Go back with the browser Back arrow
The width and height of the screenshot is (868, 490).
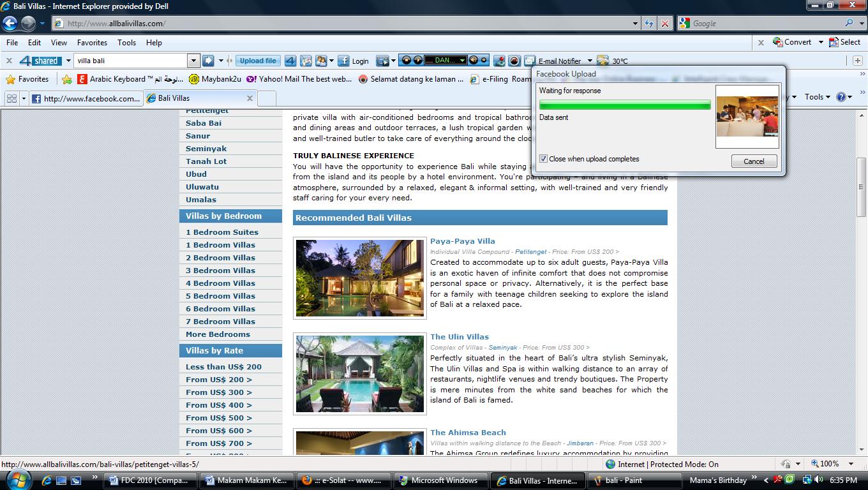(10, 24)
